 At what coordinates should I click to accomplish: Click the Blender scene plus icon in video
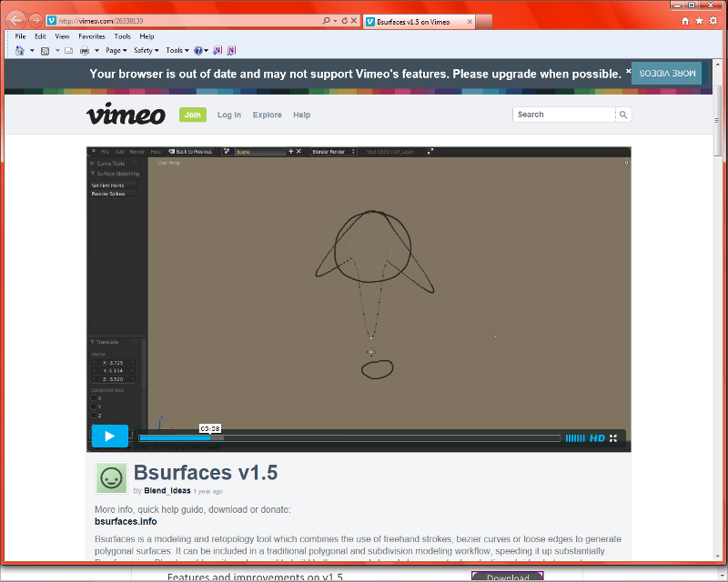point(291,151)
